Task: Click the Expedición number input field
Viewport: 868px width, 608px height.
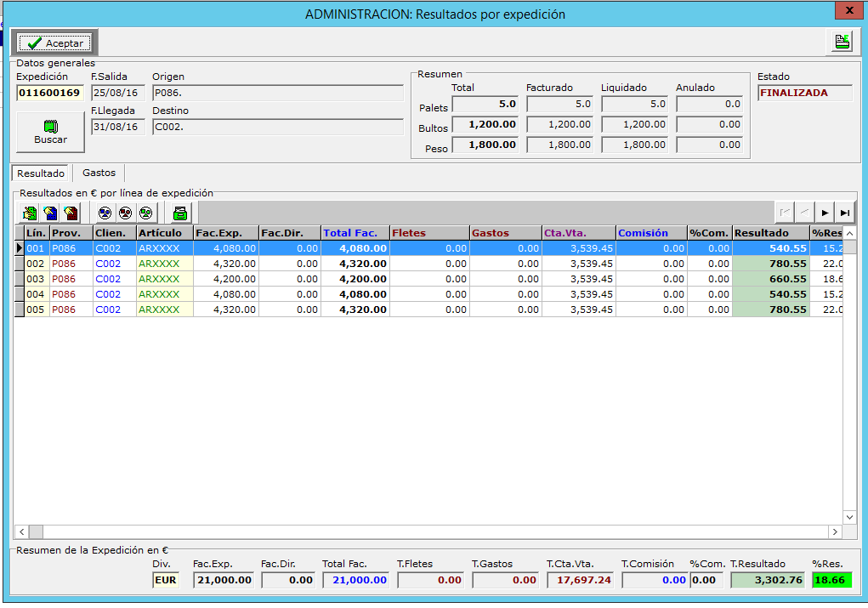Action: click(x=50, y=93)
